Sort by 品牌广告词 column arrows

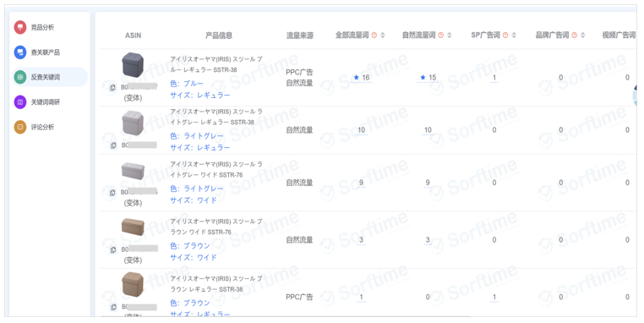pos(583,36)
